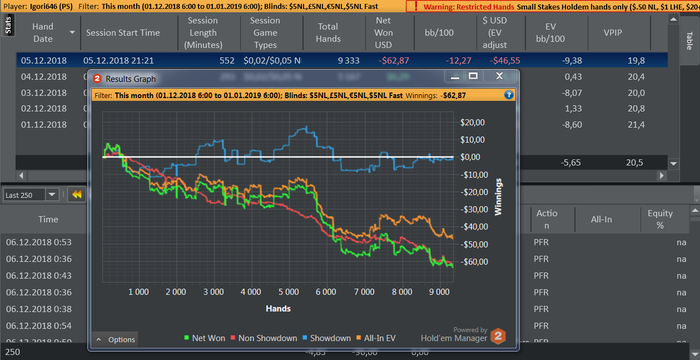Image resolution: width=700 pixels, height=360 pixels.
Task: Click the All-In column header
Action: 601,219
